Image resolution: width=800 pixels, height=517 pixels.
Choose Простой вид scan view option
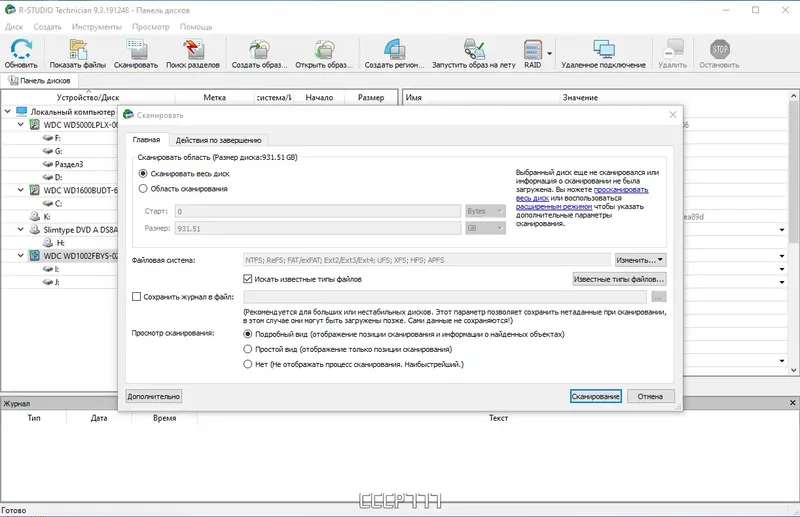248,349
